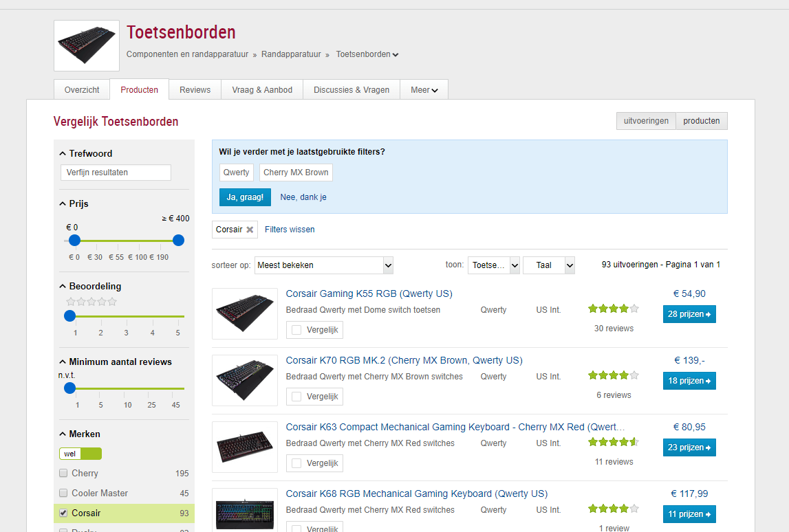Open Corsair K68 RGB Mechanical Gaming Keyboard link
789x532 pixels.
417,494
